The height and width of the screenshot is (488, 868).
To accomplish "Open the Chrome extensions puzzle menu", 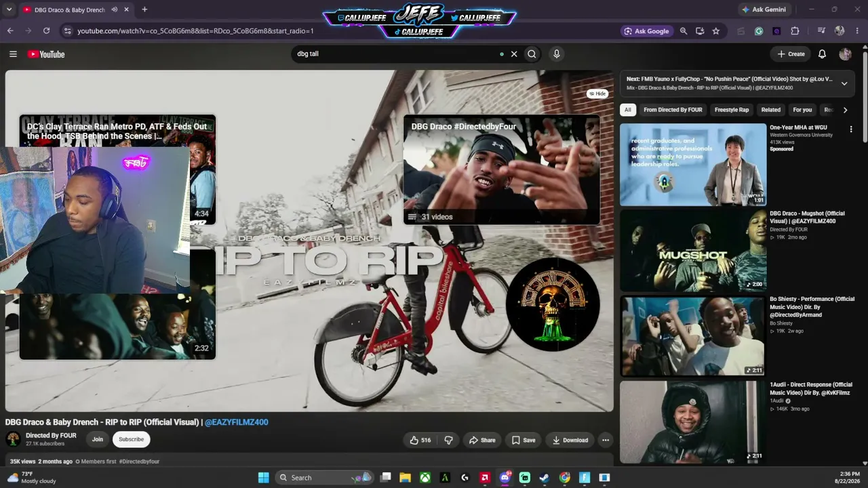I will click(x=795, y=30).
